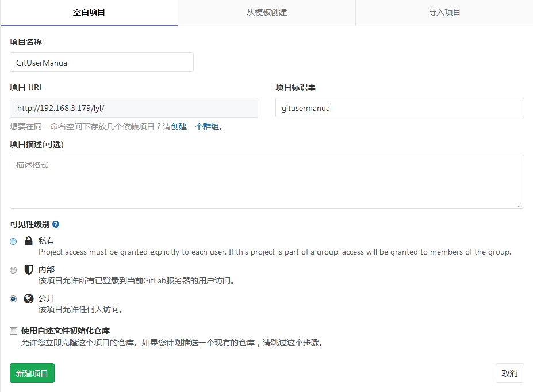
Task: Select the 内部 (internal) radio button
Action: coord(13,270)
